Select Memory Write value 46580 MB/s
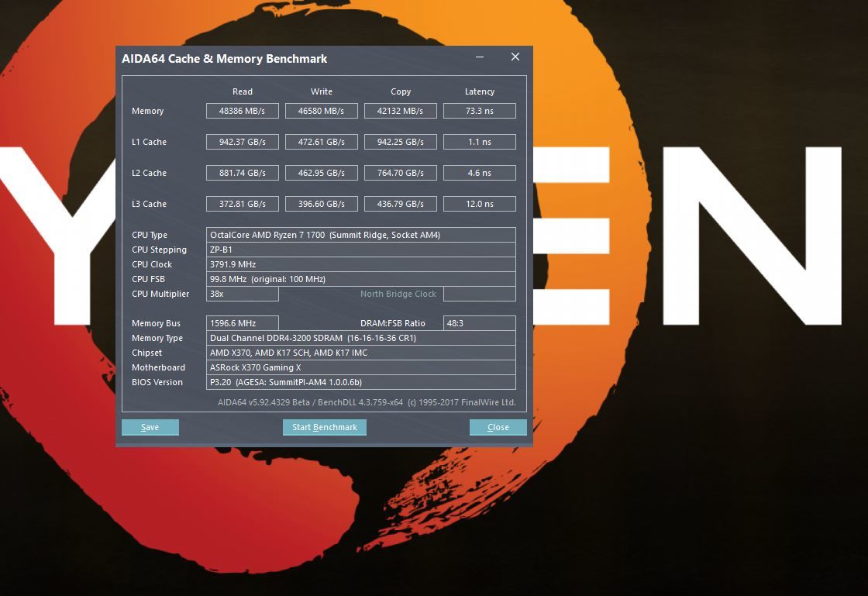868x596 pixels. tap(322, 111)
